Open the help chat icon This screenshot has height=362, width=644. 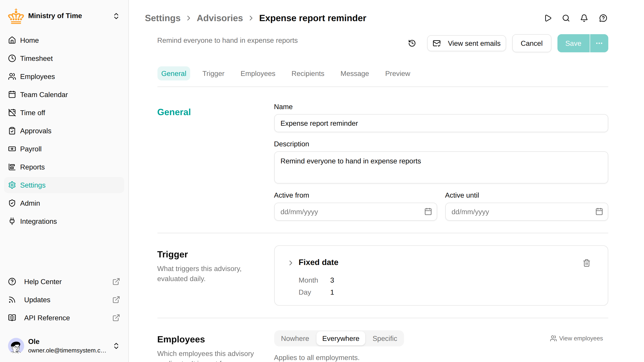coord(603,18)
